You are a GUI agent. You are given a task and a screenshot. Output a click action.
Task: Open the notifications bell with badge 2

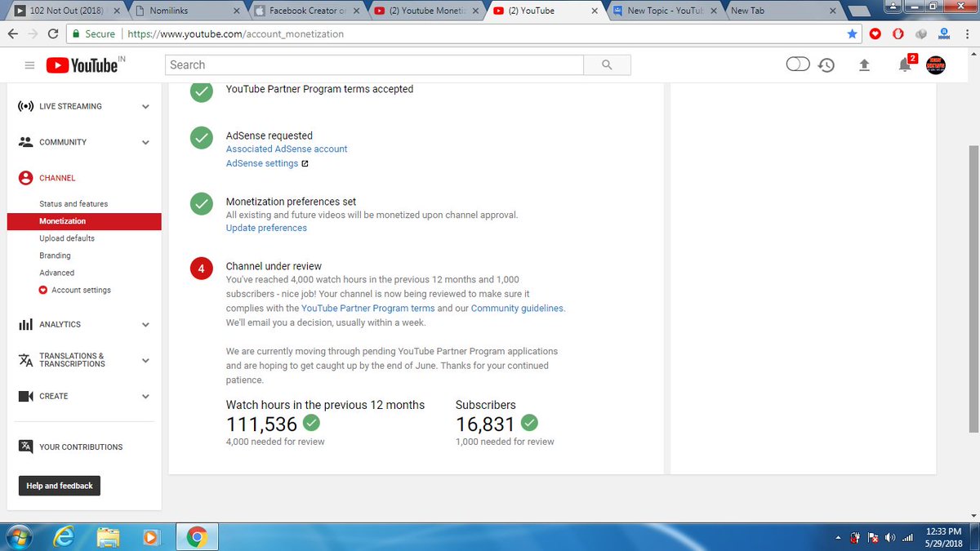coord(906,64)
